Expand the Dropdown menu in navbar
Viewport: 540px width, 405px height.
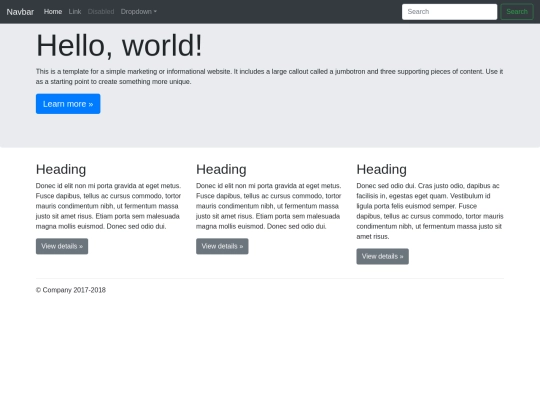pyautogui.click(x=138, y=12)
